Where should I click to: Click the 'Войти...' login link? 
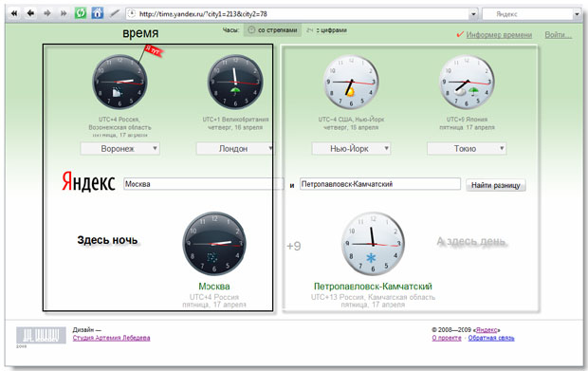[558, 34]
